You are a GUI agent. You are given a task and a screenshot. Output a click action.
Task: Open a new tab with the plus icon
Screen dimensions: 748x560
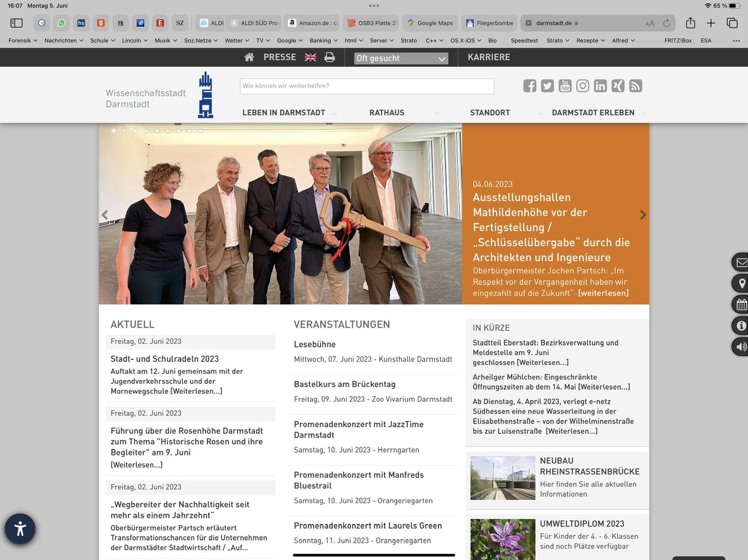click(x=711, y=23)
